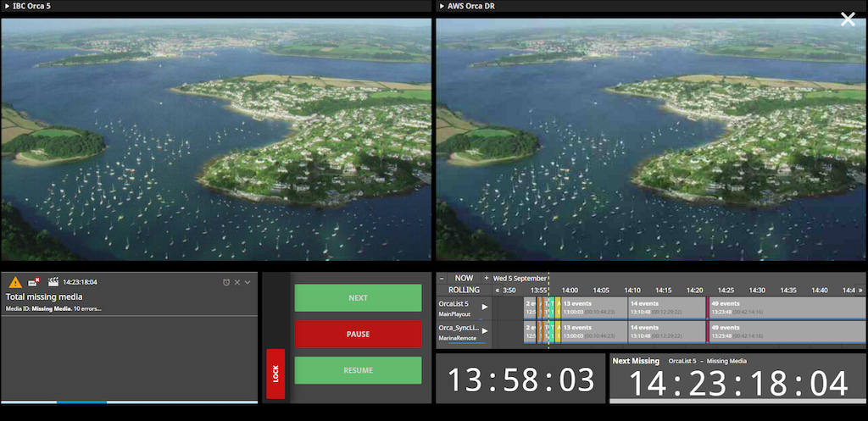Click the green event block in OrcaList 5 row

tap(552, 308)
